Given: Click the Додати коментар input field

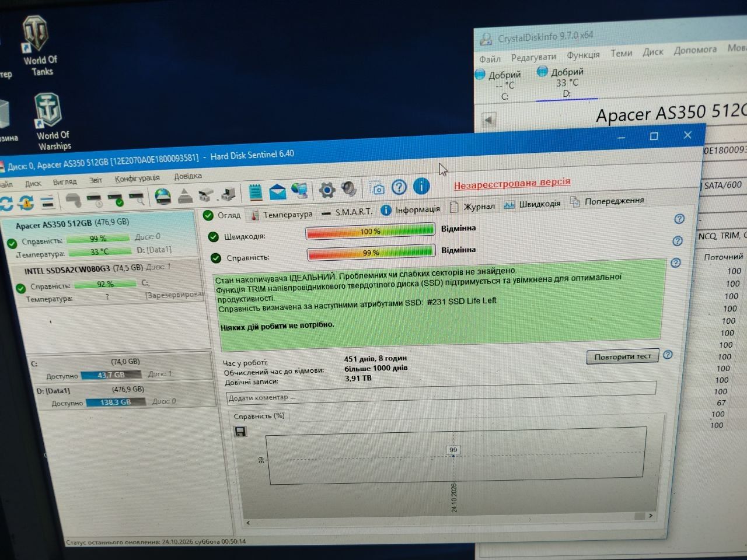Looking at the screenshot, I should click(x=441, y=393).
